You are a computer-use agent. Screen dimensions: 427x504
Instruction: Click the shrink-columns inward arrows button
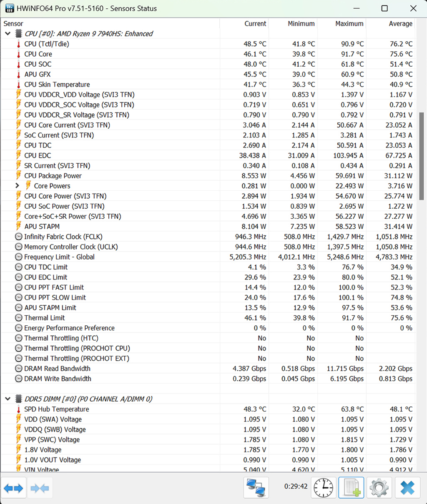(x=40, y=488)
